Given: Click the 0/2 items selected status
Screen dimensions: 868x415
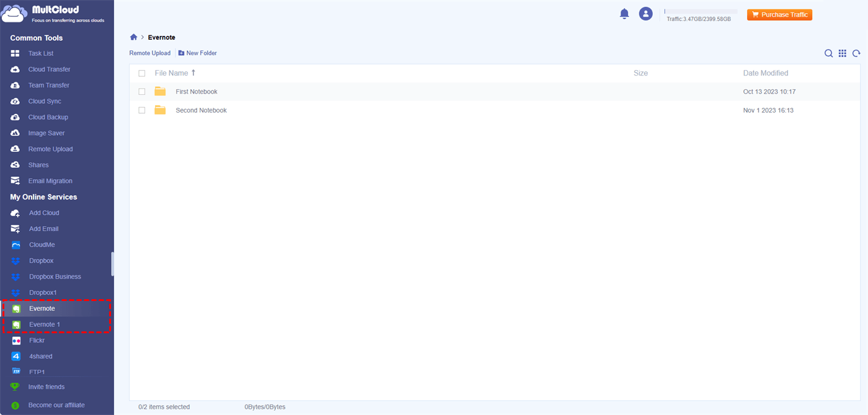Looking at the screenshot, I should 164,407.
